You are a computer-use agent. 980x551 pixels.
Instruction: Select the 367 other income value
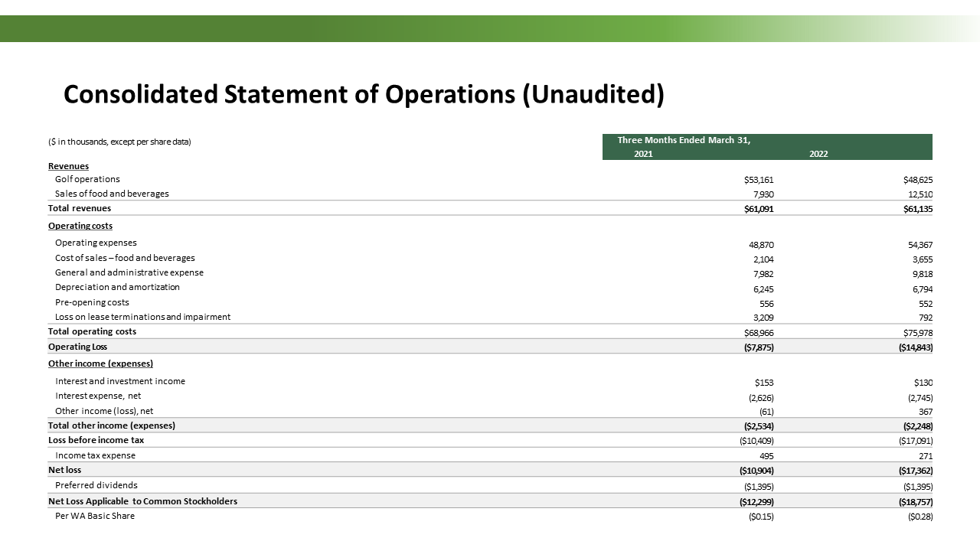(925, 412)
